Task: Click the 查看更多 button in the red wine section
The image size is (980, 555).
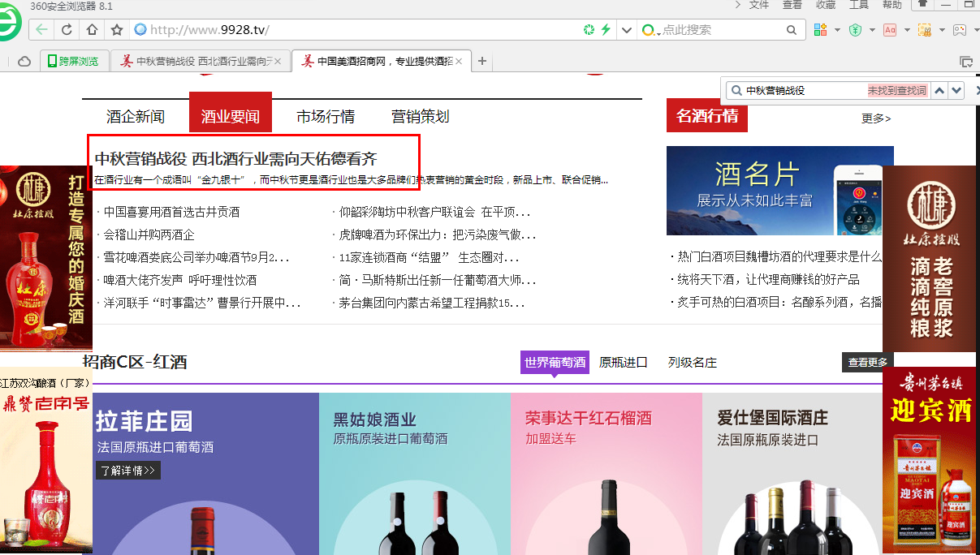Action: pyautogui.click(x=868, y=363)
